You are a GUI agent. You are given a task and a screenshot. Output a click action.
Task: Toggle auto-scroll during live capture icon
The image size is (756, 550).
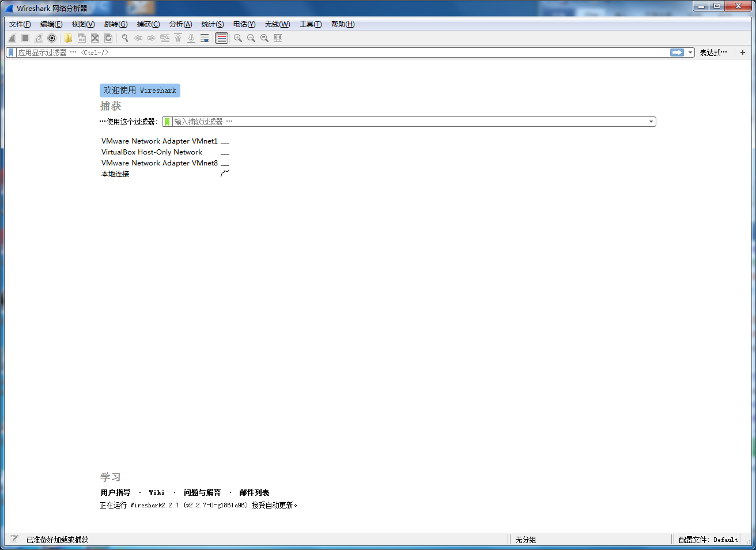click(x=205, y=38)
